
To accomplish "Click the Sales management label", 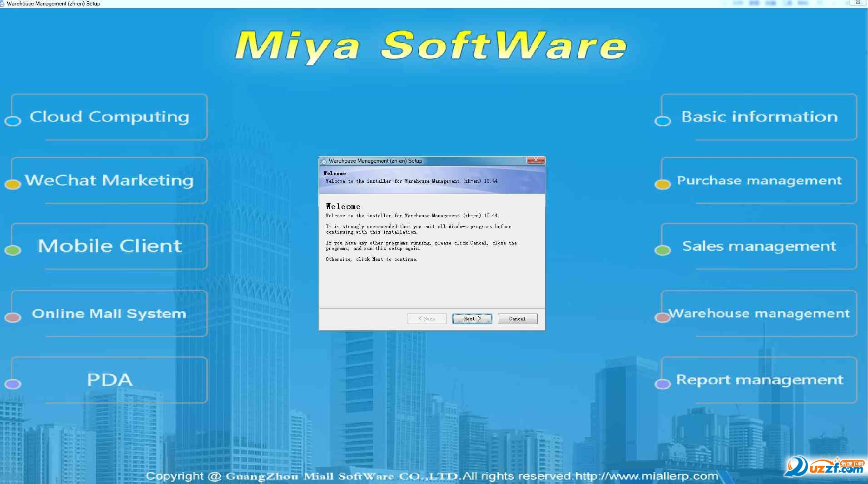I will pyautogui.click(x=759, y=246).
